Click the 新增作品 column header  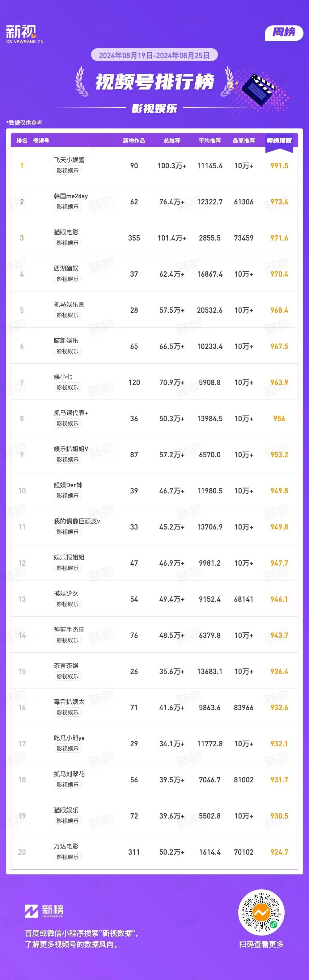point(134,141)
